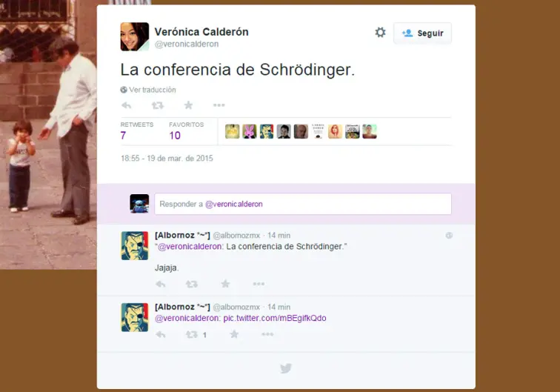
Task: Click the Twitter bird icon at bottom
Action: pos(286,368)
